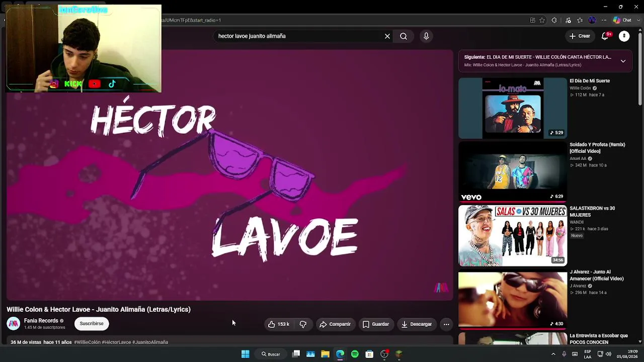Like the video with 153 k likes
Screen dimensions: 644x362
(x=279, y=324)
